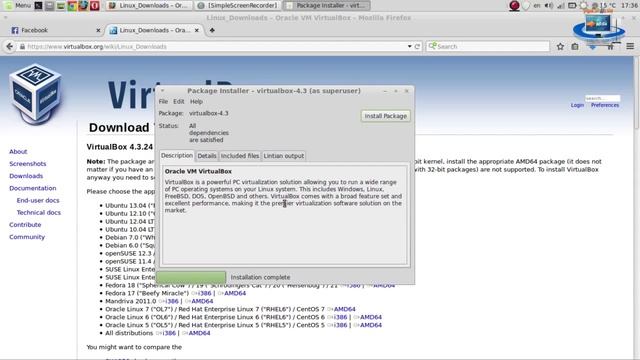Select the Details tab
This screenshot has height=360, width=640.
[207, 156]
